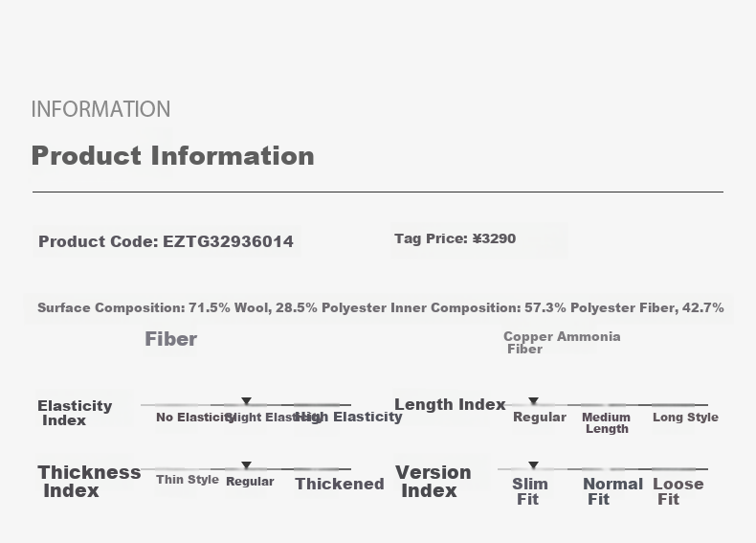Viewport: 756px width, 543px height.
Task: Select the Thin Style option
Action: tap(188, 480)
